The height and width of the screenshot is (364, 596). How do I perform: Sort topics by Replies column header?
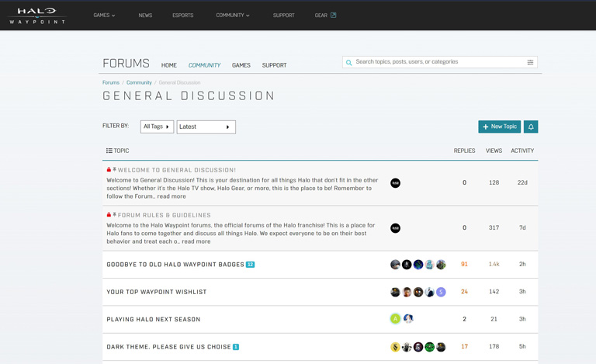point(464,151)
